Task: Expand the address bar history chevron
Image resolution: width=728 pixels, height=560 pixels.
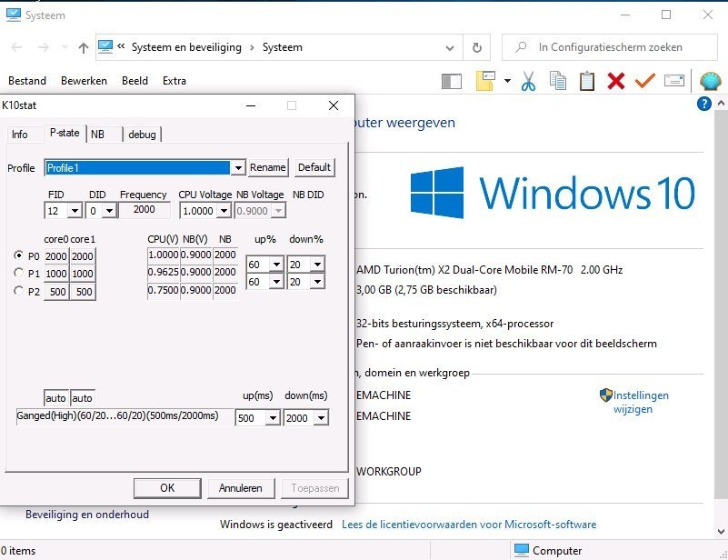Action: pos(449,48)
